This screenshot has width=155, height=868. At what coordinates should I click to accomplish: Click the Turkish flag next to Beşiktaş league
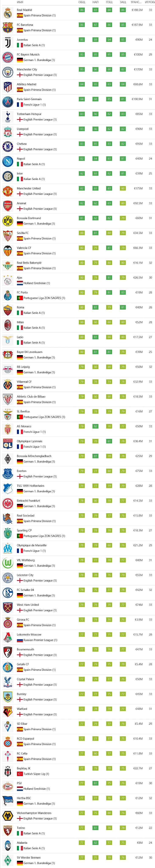click(20, 774)
